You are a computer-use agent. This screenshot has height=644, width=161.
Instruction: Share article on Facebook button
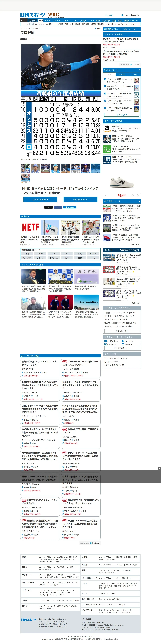[58, 207]
